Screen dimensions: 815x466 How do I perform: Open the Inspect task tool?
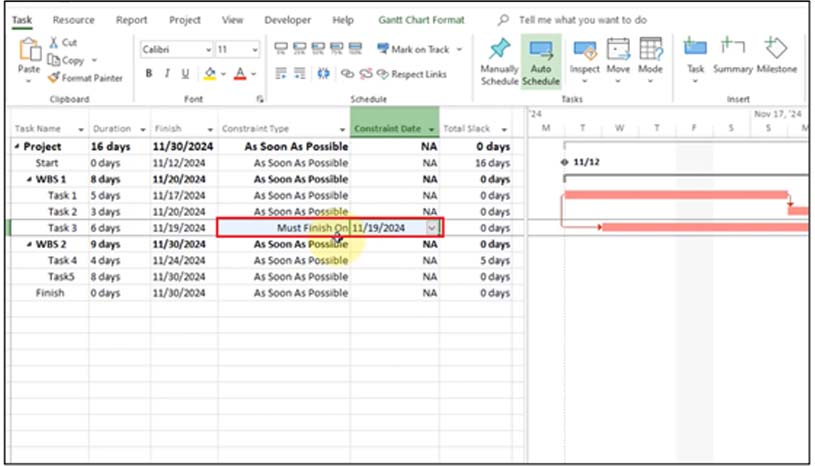(584, 60)
